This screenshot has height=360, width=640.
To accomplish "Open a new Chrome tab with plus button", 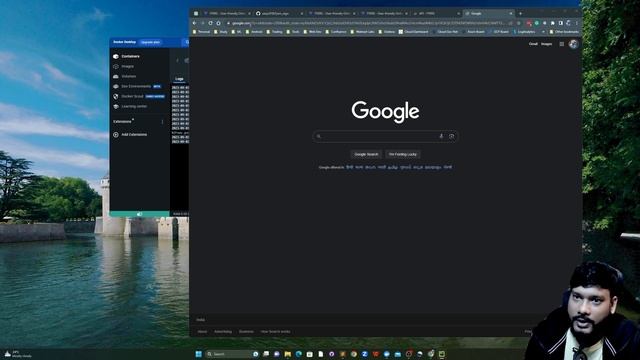I will tap(520, 13).
